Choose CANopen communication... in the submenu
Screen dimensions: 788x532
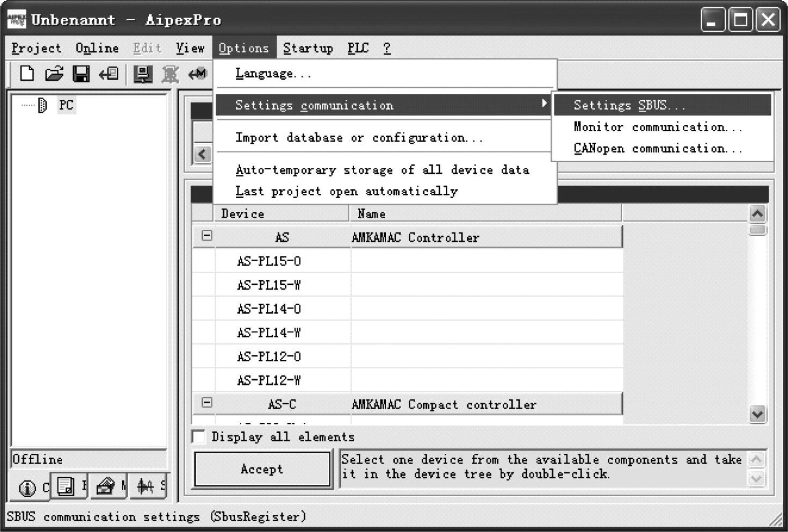[x=662, y=148]
